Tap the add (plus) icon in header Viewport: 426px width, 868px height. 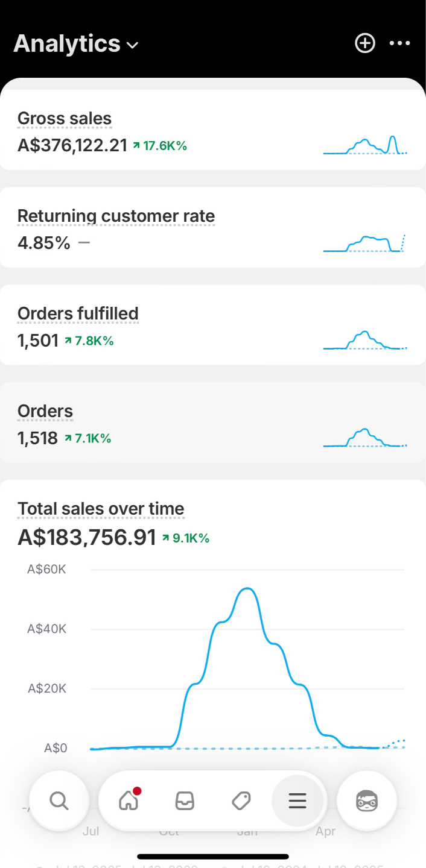coord(364,43)
